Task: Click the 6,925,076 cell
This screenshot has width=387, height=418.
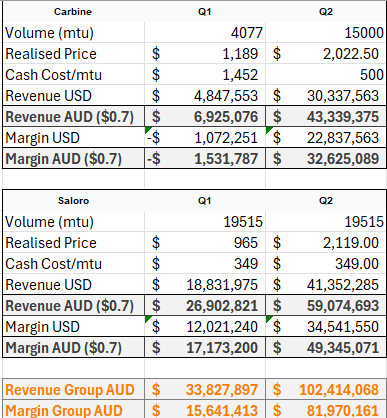Action: [205, 117]
